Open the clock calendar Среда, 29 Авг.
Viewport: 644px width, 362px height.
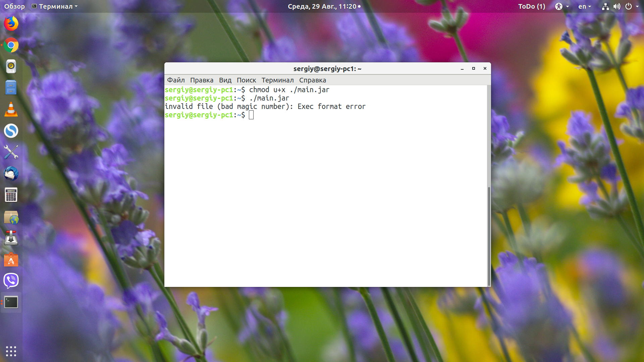(324, 6)
